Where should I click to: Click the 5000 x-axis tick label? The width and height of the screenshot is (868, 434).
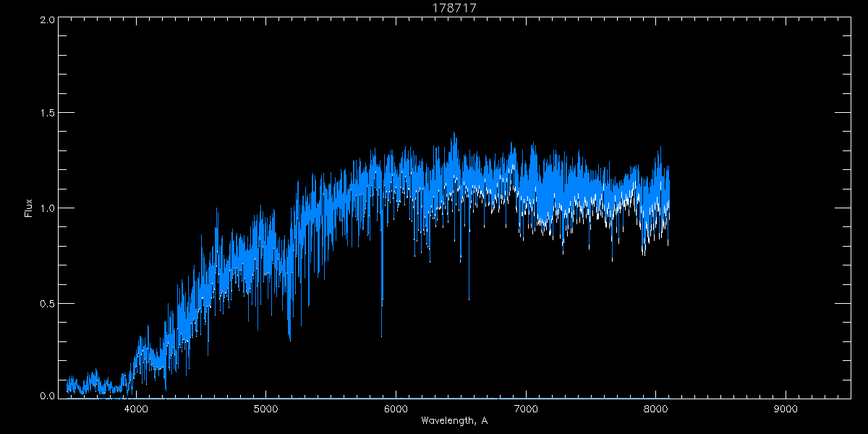tap(266, 409)
